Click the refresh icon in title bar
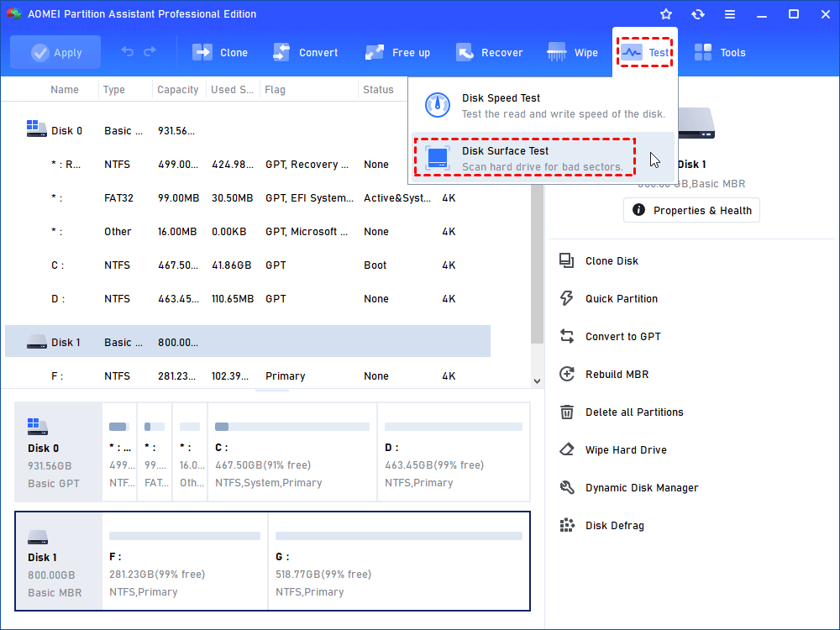The height and width of the screenshot is (630, 840). click(697, 14)
